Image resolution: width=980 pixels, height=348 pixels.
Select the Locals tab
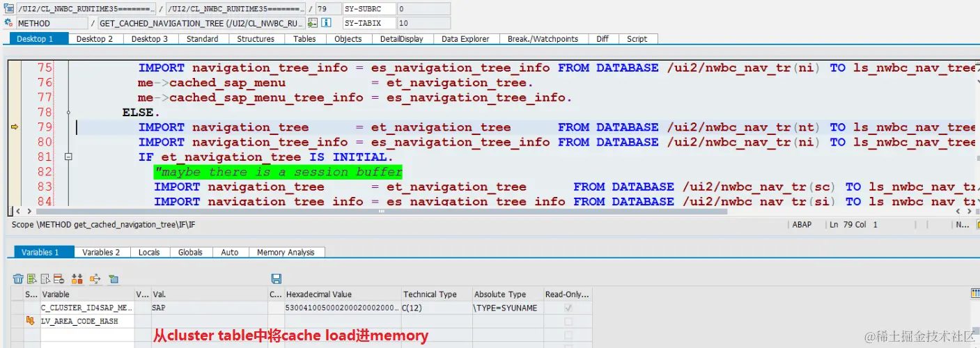[x=149, y=252]
